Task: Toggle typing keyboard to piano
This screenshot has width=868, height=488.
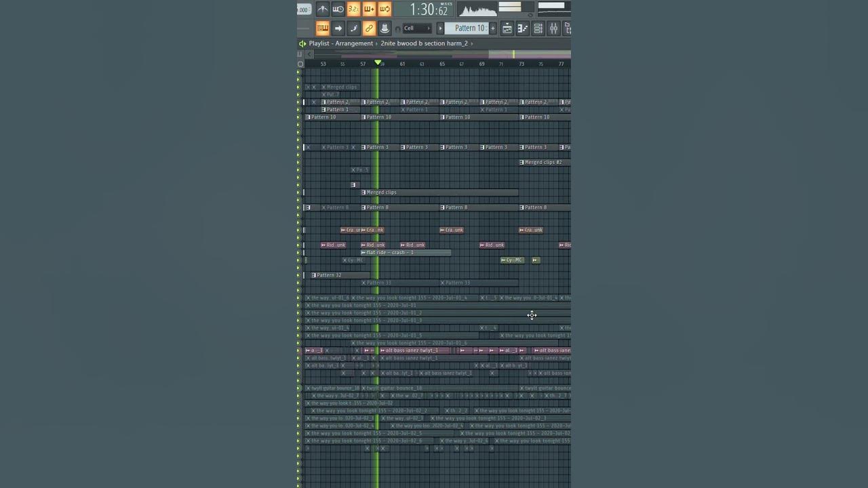Action: [x=323, y=28]
